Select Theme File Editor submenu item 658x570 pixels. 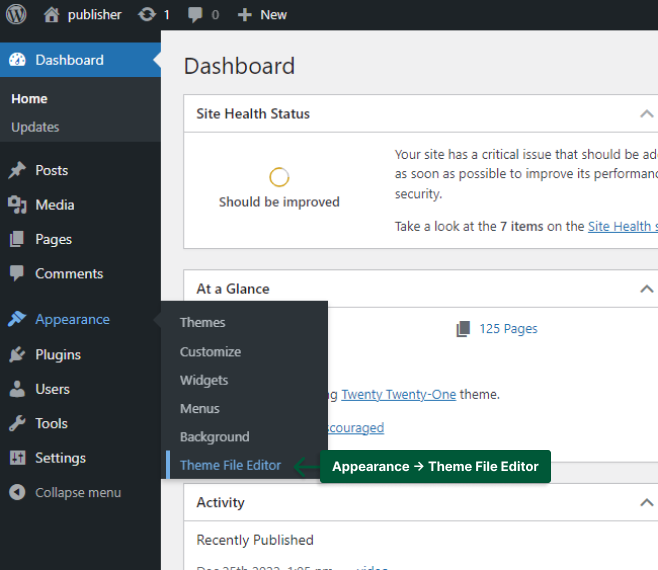click(230, 465)
